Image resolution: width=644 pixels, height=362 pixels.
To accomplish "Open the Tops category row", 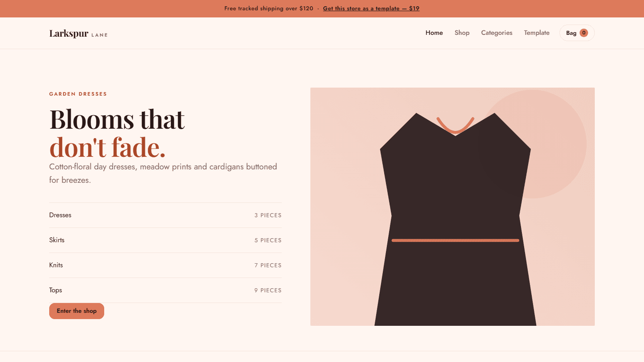I will (165, 290).
